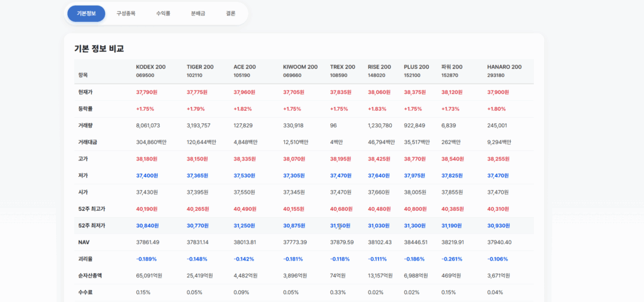Click the TIGER volume 3,193,757
Screen dimensions: 644x302
pyautogui.click(x=198, y=125)
